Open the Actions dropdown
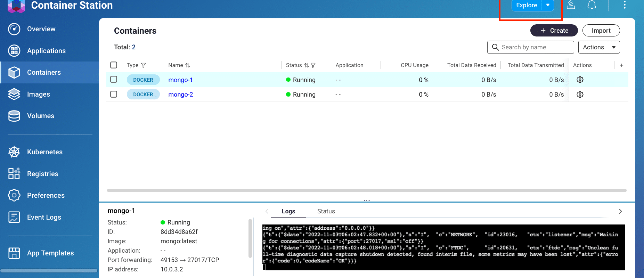The height and width of the screenshot is (278, 644). (x=599, y=47)
